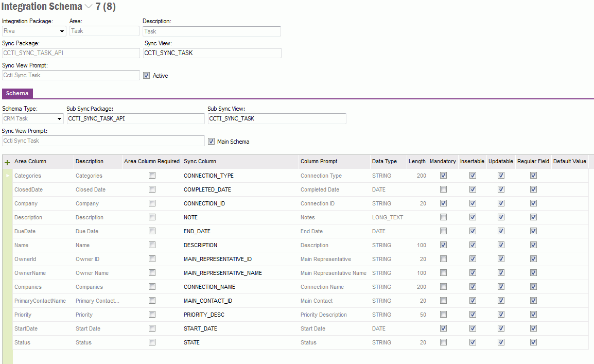The height and width of the screenshot is (364, 594).
Task: Toggle Regular Field for the NOTE row
Action: (533, 217)
